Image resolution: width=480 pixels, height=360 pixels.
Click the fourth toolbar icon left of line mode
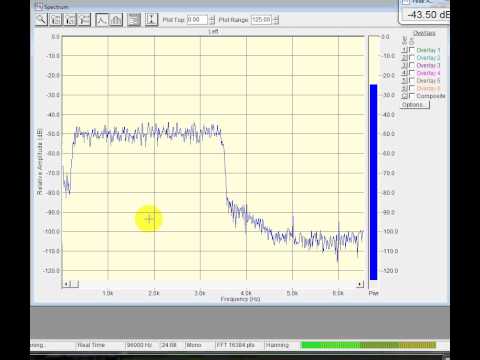(84, 20)
